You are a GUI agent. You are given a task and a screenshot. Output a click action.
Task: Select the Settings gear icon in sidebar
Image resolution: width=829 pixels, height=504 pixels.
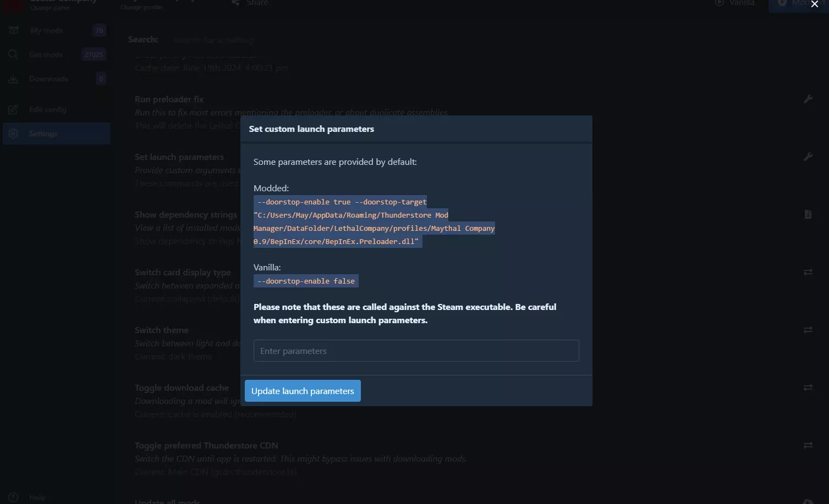(13, 134)
